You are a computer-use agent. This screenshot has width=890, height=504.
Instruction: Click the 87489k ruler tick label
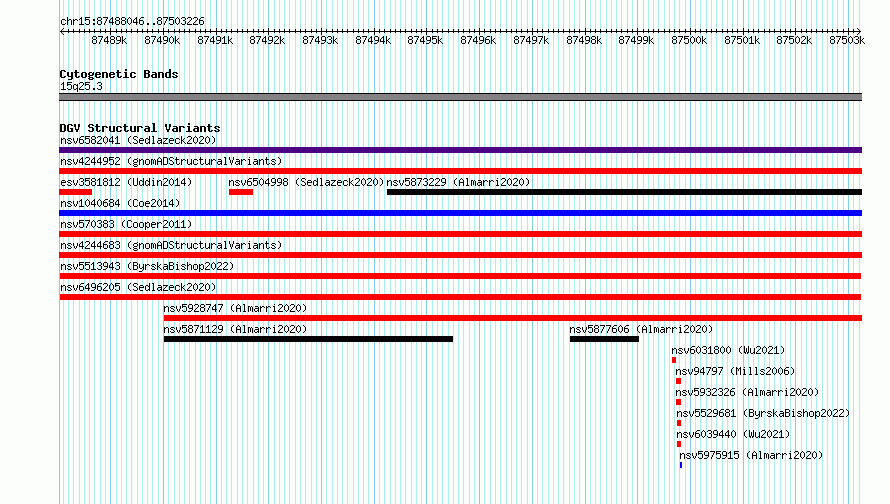tap(109, 40)
